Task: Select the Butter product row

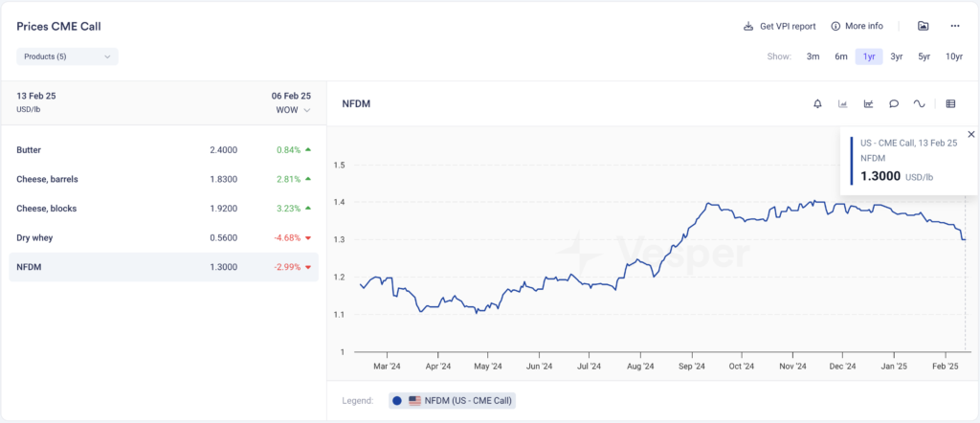Action: [x=163, y=150]
